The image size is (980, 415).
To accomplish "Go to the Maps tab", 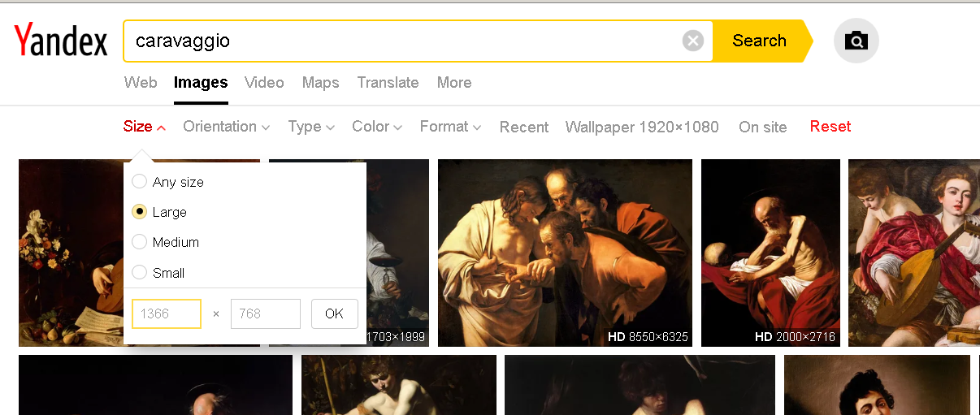I will coord(320,82).
